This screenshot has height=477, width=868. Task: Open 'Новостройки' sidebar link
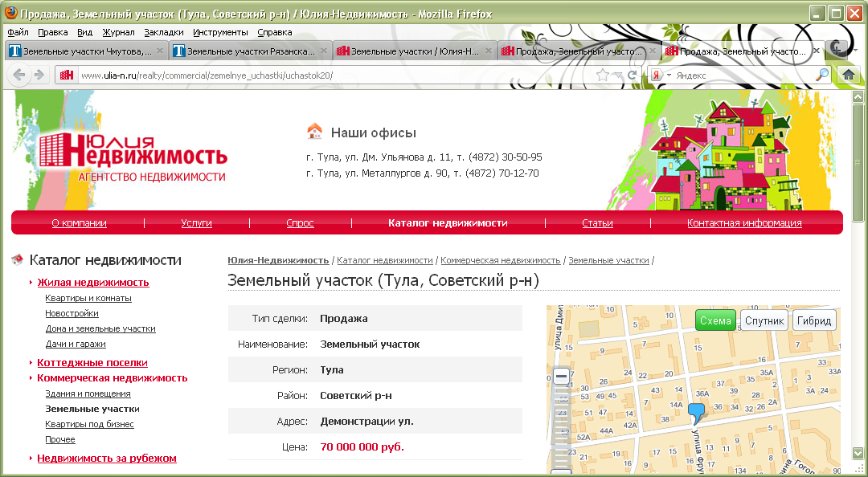pyautogui.click(x=72, y=313)
